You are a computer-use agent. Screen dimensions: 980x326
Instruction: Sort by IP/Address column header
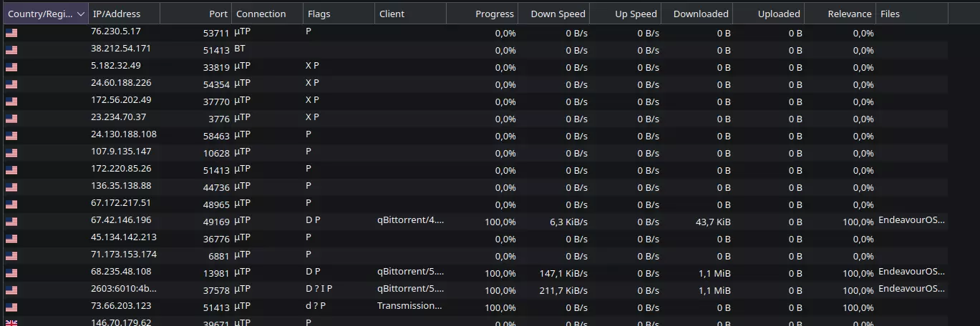[125, 14]
